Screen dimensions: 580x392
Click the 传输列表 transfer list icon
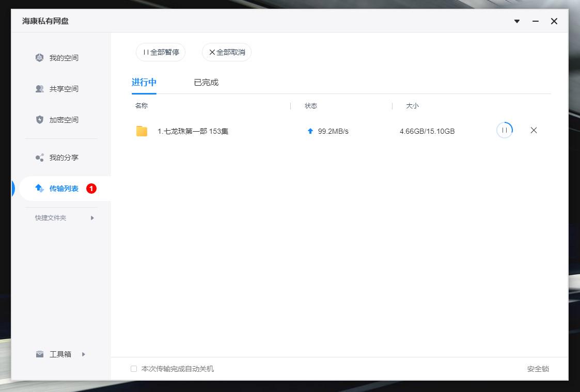[x=39, y=188]
